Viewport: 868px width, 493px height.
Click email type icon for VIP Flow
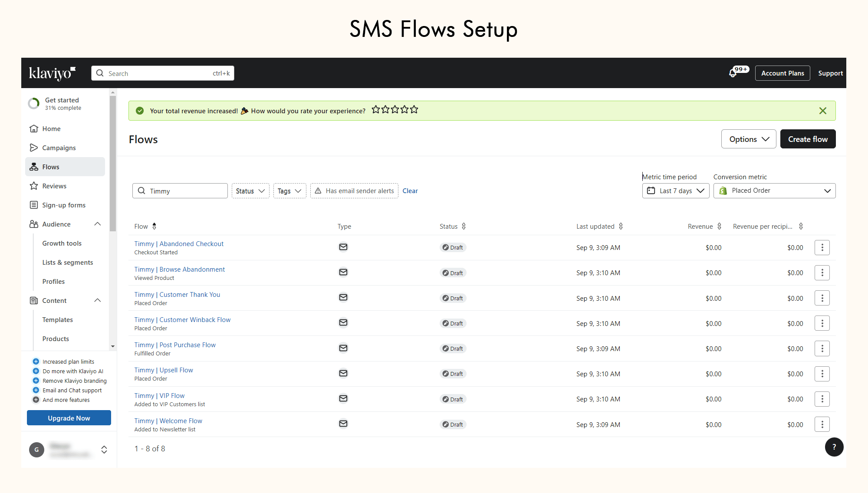coord(343,398)
